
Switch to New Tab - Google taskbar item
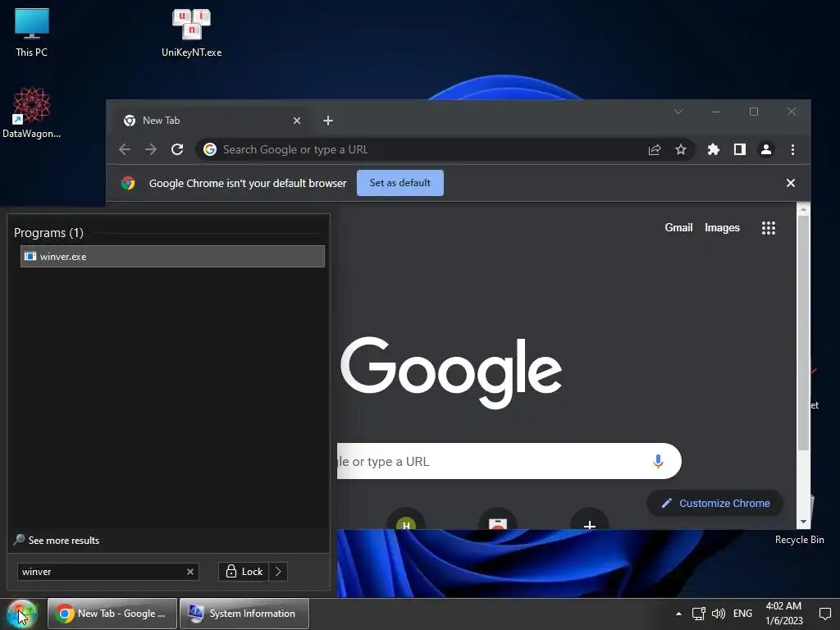112,614
